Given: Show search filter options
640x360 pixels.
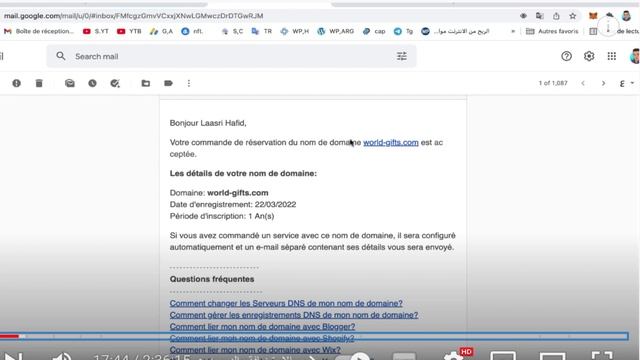Looking at the screenshot, I should [x=402, y=56].
